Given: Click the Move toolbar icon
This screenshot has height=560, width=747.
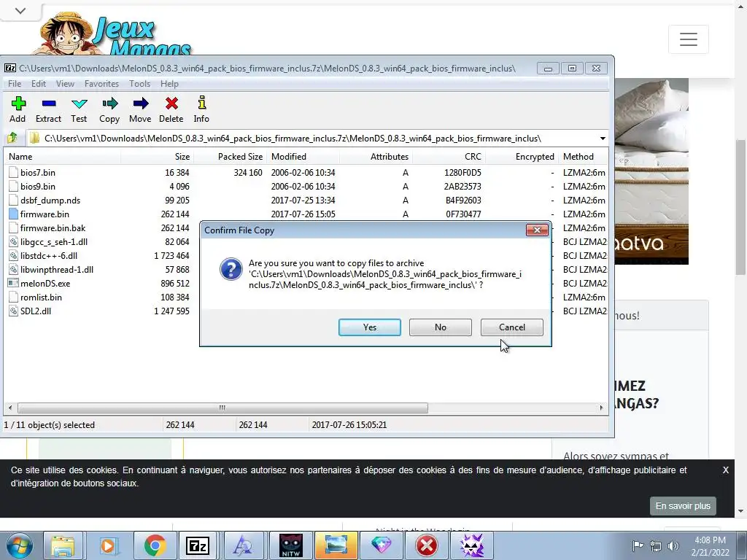Looking at the screenshot, I should pos(141,104).
